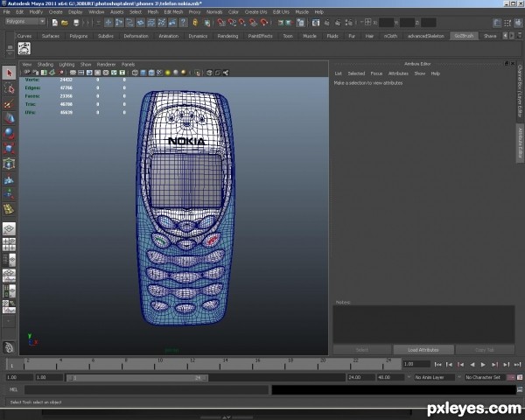Open the Mesh menu
This screenshot has width=525, height=420.
[152, 12]
